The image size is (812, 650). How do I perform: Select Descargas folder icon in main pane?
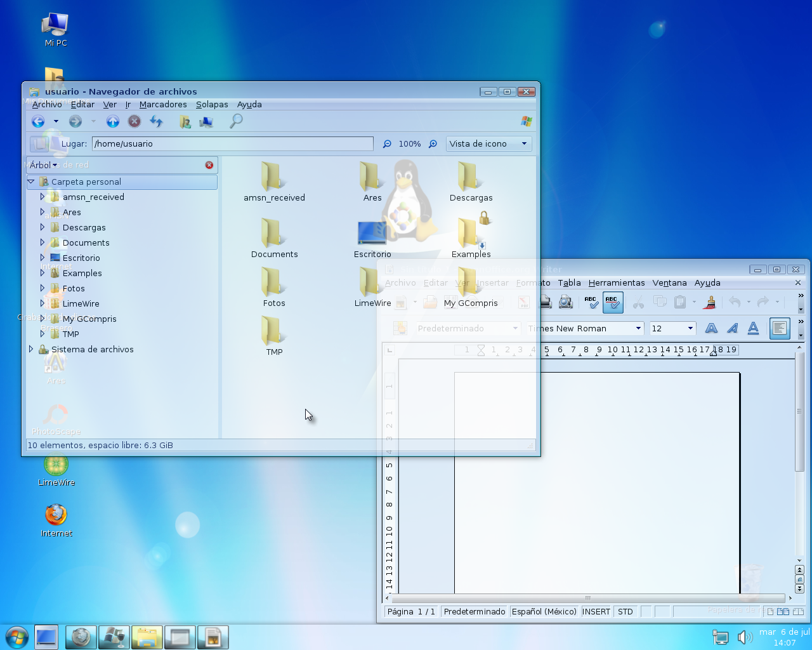click(471, 176)
